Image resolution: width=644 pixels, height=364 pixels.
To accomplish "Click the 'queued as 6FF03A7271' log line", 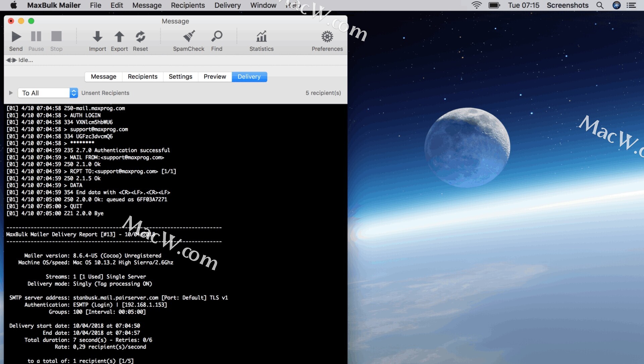I will (x=87, y=199).
